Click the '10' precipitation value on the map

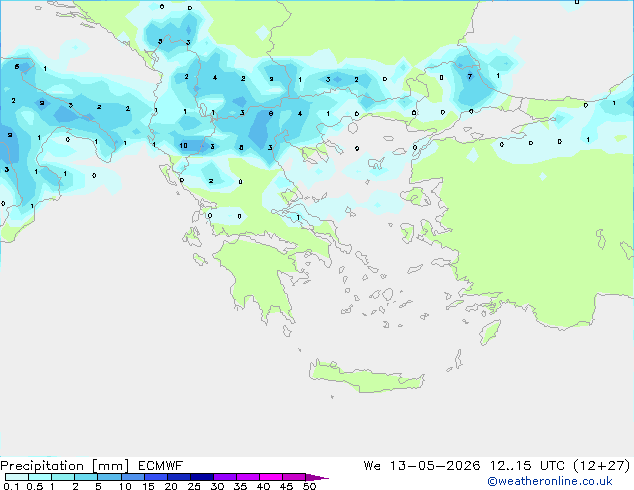183,146
